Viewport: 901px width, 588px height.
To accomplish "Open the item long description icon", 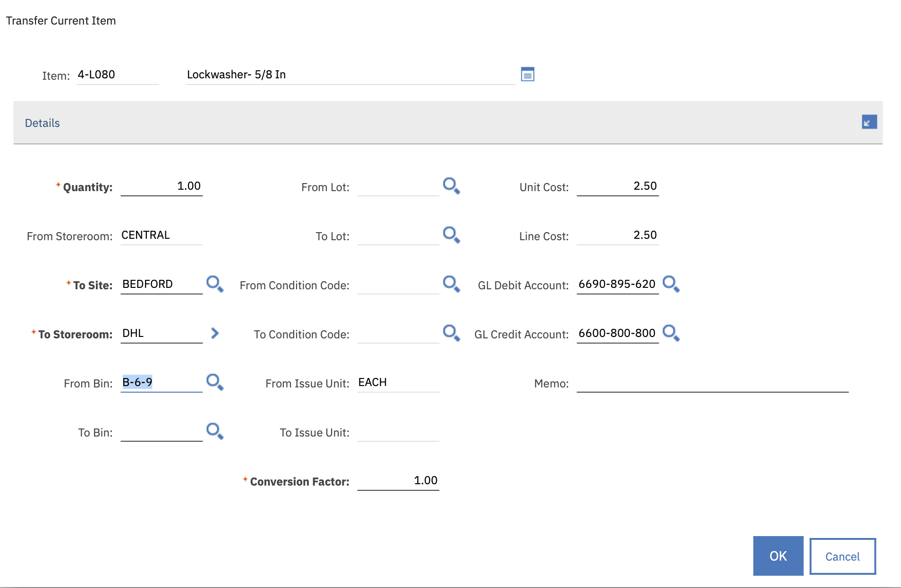I will click(x=527, y=75).
